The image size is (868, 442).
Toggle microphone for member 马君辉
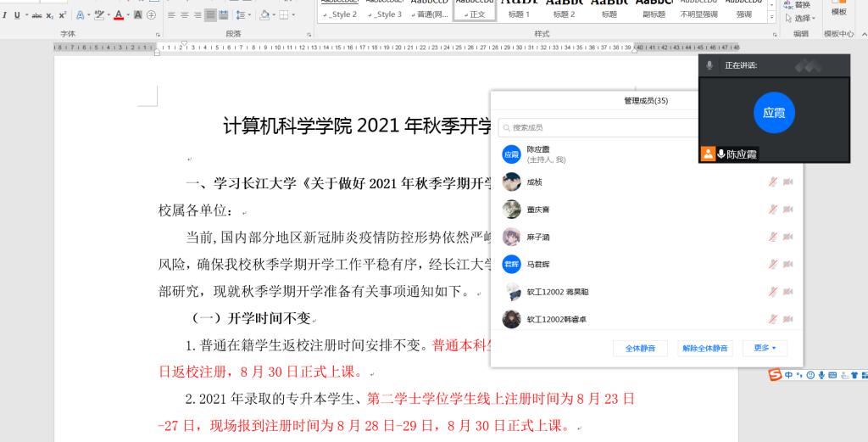[772, 265]
